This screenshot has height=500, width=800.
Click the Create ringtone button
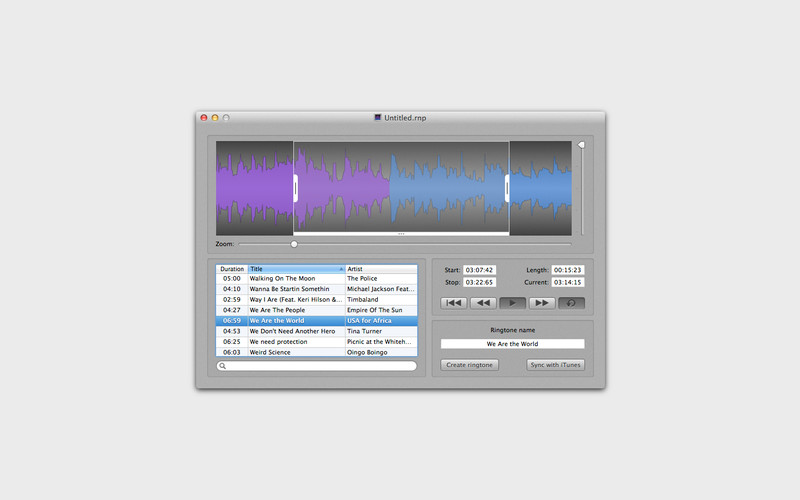pyautogui.click(x=469, y=365)
